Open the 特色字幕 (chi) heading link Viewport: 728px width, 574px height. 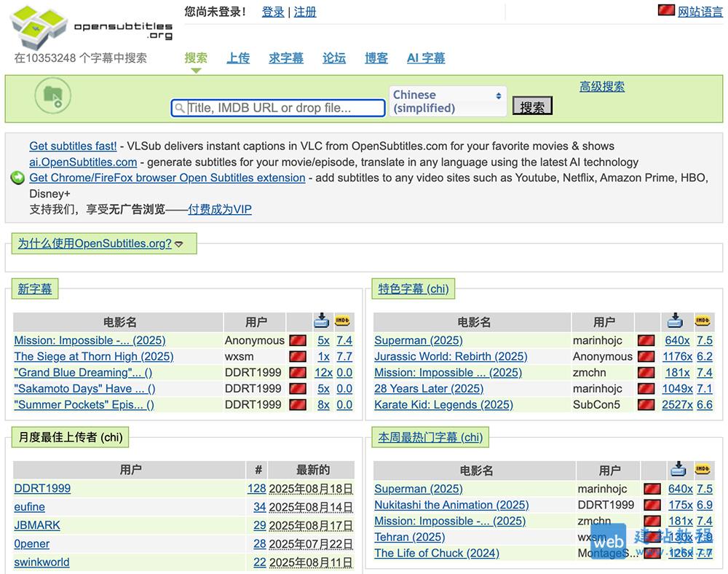click(x=414, y=289)
